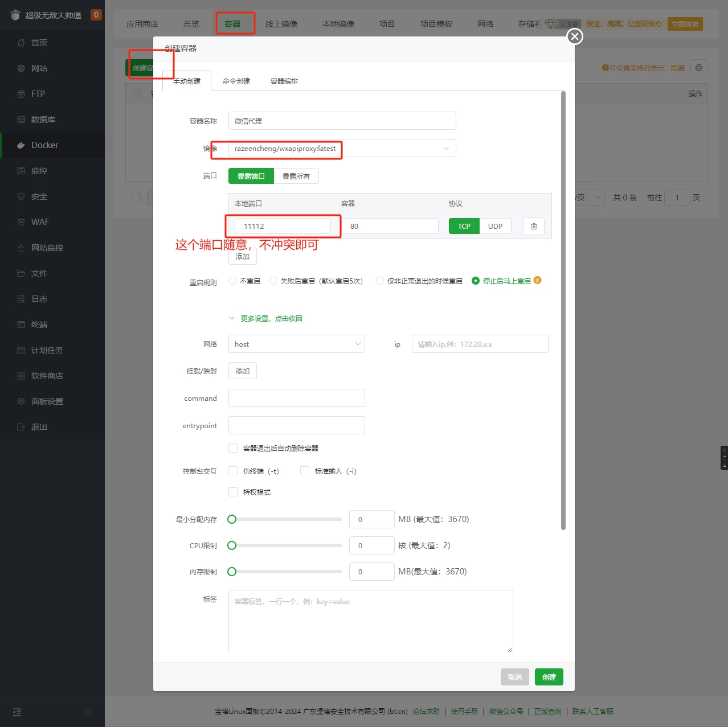
Task: Click the 终端 terminal icon in the sidebar
Action: coord(21,325)
